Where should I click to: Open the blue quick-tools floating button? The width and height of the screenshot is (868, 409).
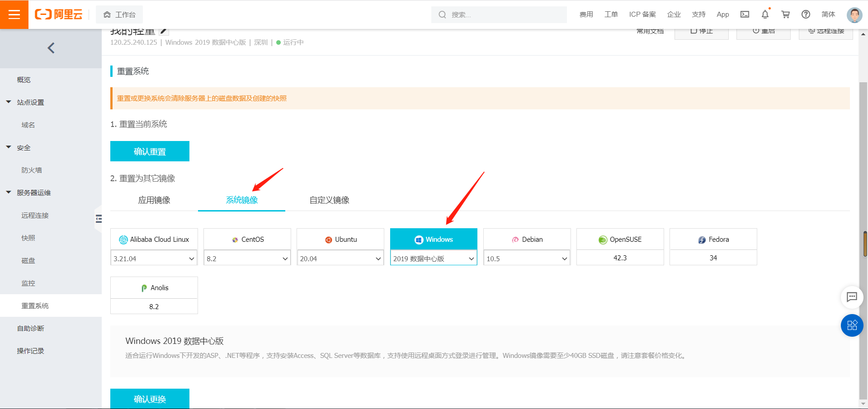pyautogui.click(x=852, y=325)
